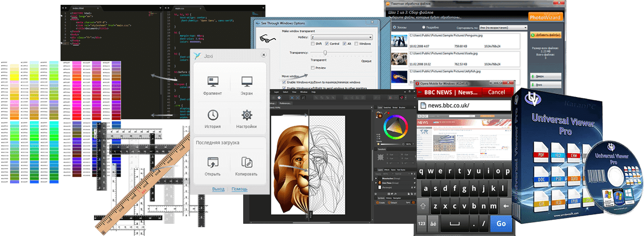Tap the Go key on Opera keyboard
The width and height of the screenshot is (644, 236).
click(x=501, y=224)
